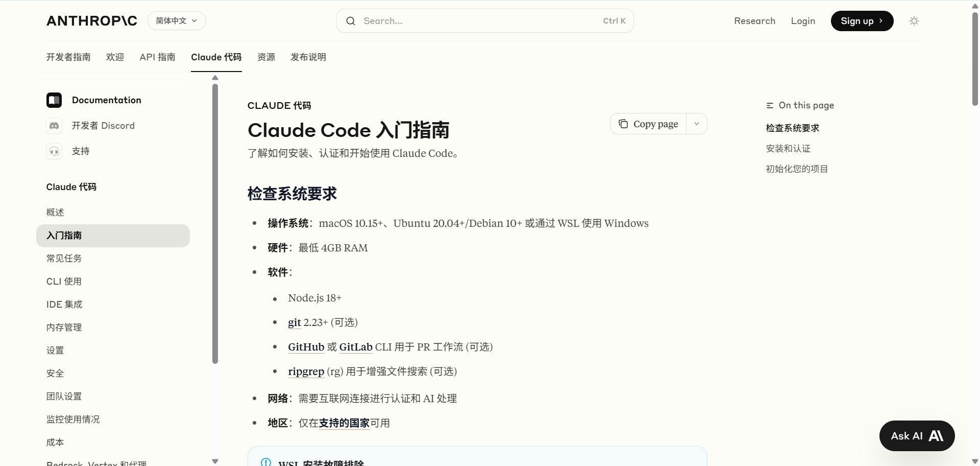The image size is (980, 466).
Task: Click the search magnifier icon
Action: [x=351, y=21]
